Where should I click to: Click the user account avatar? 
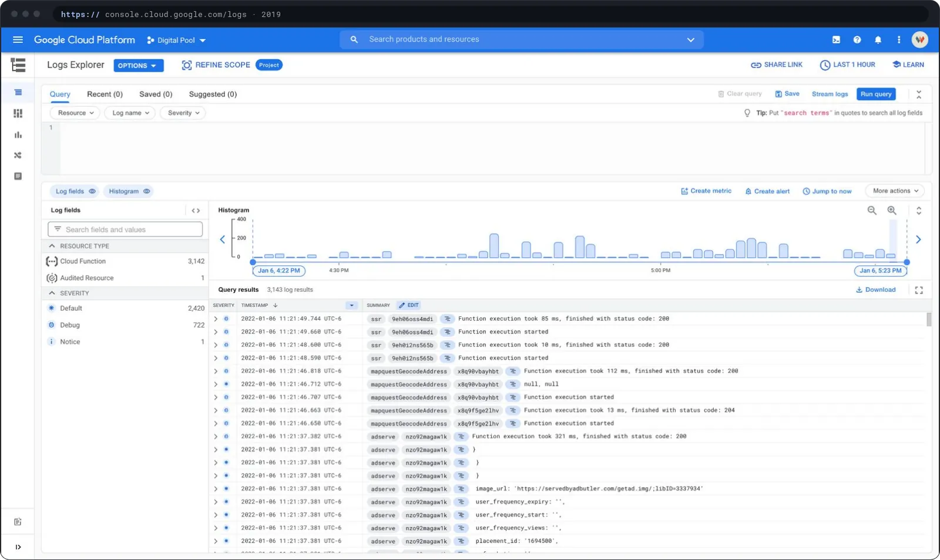(x=919, y=40)
